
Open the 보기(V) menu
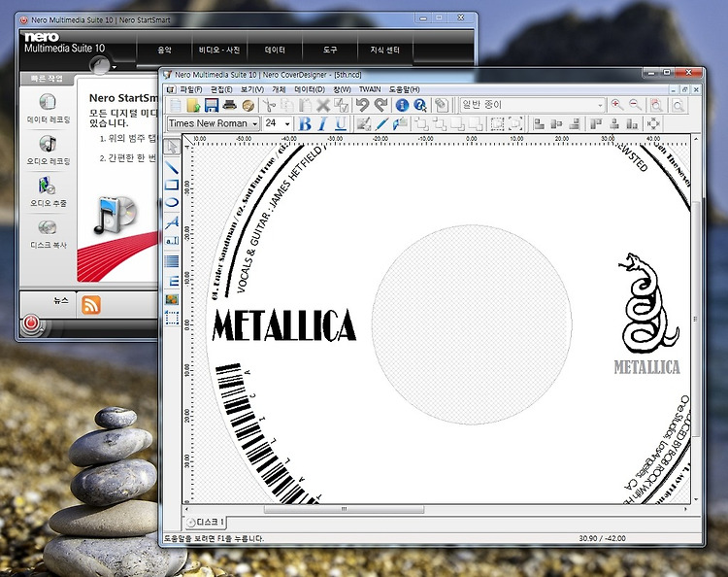[251, 89]
